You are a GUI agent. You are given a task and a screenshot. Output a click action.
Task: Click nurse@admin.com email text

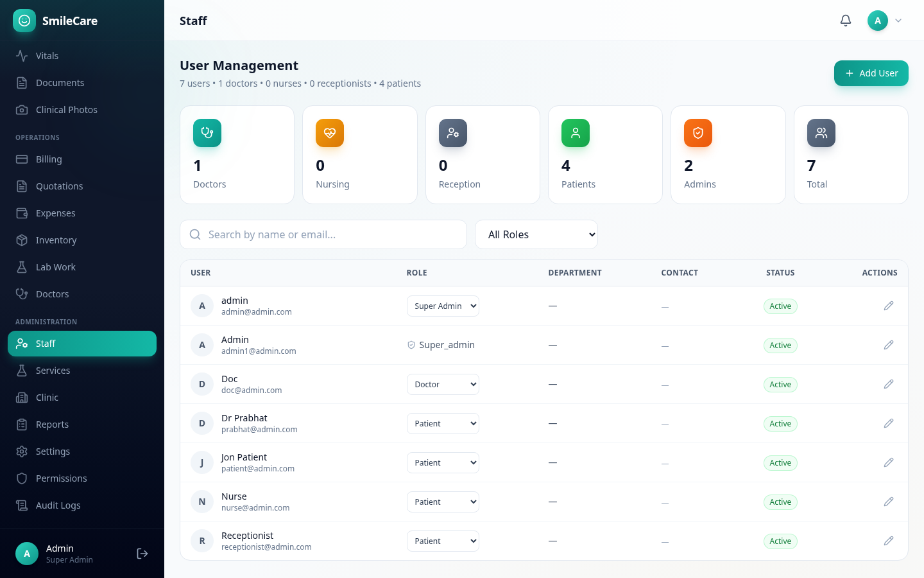(x=255, y=508)
